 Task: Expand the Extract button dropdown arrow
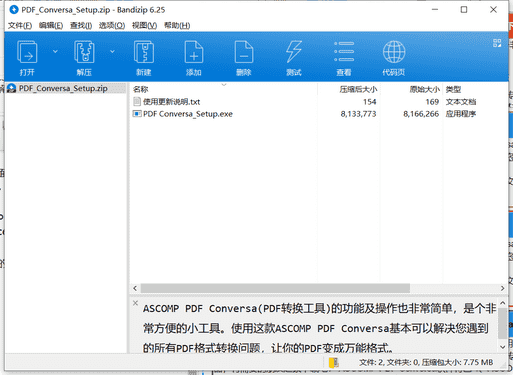pyautogui.click(x=112, y=51)
